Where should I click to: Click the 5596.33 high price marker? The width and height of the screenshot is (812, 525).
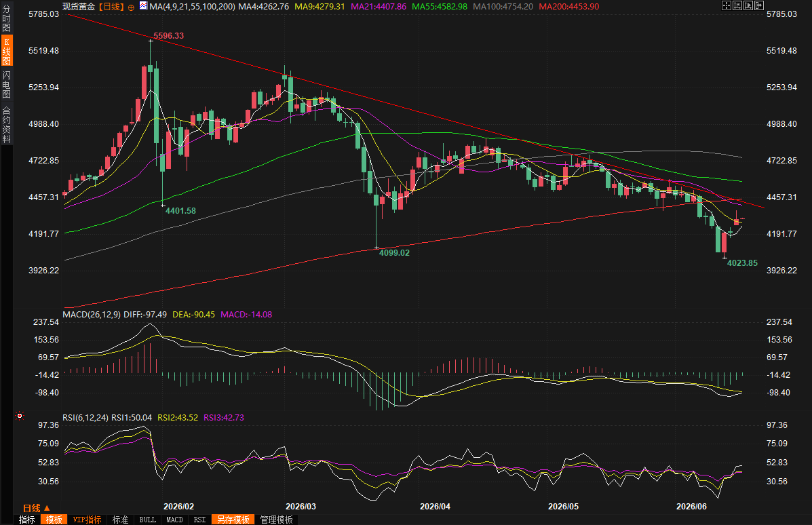click(x=168, y=36)
